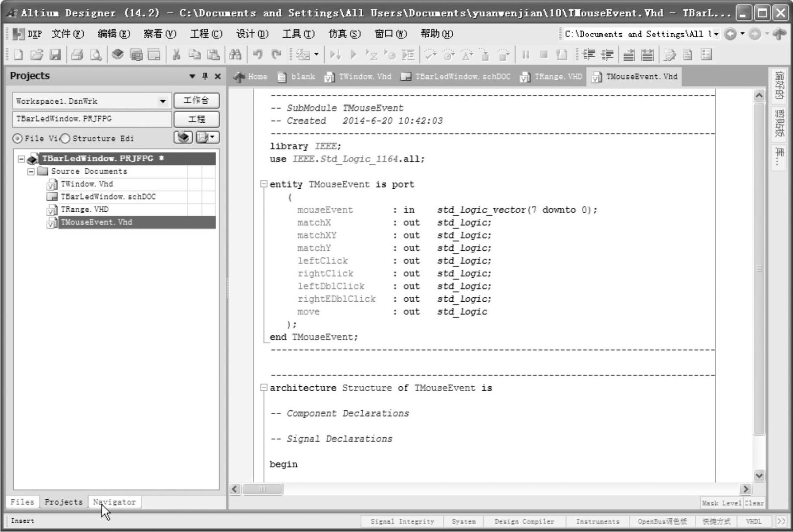Collapse the architecture Structure code block
The image size is (793, 532).
[264, 388]
